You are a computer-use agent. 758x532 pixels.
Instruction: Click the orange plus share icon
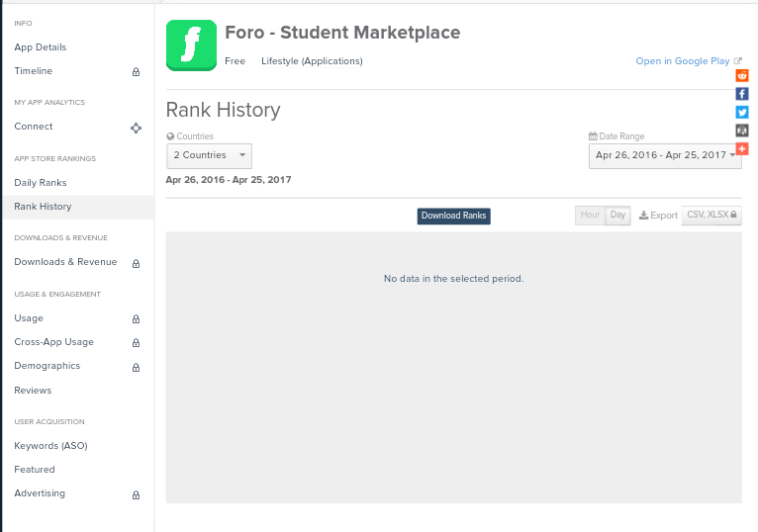pos(742,148)
